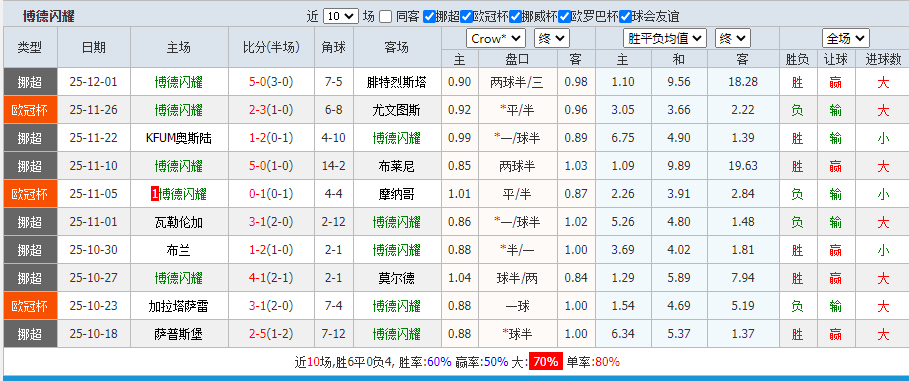Uncheck the 挪威杯 league filter
This screenshot has height=381, width=909.
[515, 17]
